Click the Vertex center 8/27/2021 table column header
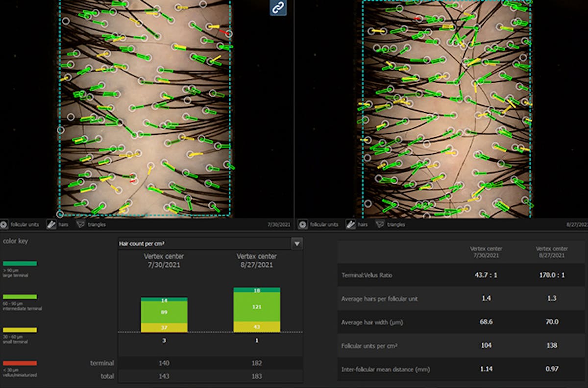 tap(552, 252)
